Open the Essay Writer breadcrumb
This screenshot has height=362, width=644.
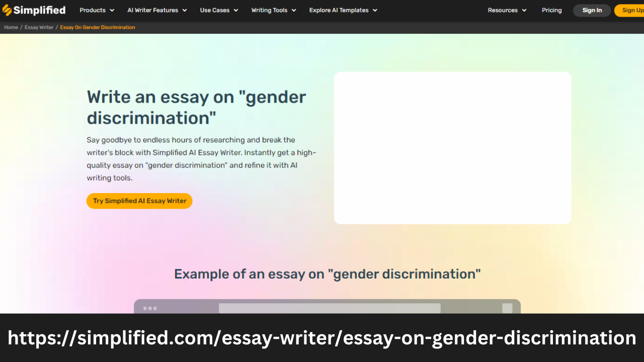click(39, 27)
